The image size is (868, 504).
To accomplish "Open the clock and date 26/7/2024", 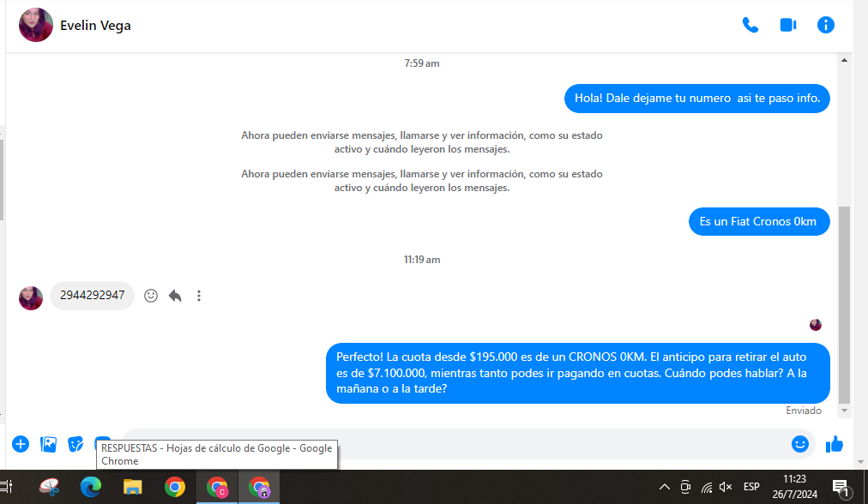I will [x=795, y=487].
